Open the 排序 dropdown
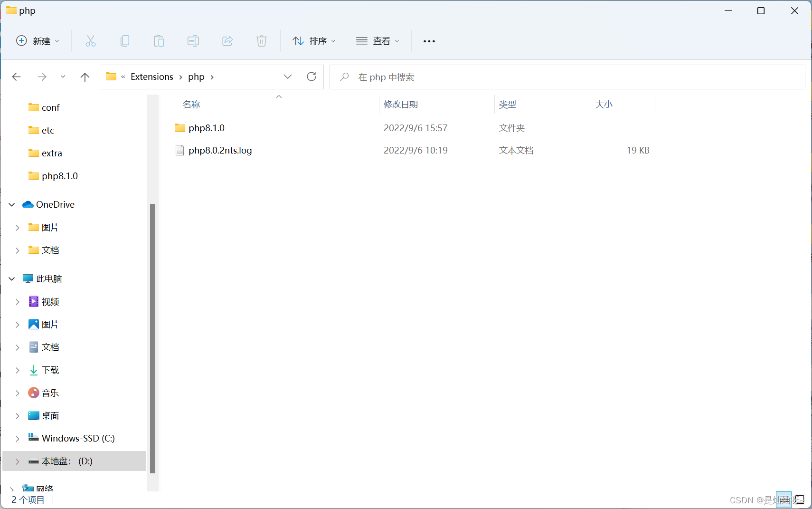Viewport: 812px width, 509px height. click(314, 41)
